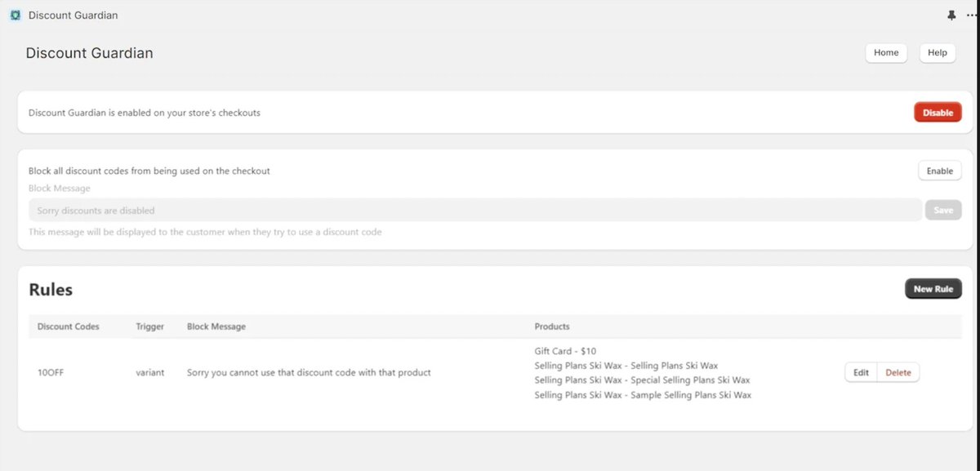Click the 'Discount Guardian' page heading

click(x=90, y=53)
